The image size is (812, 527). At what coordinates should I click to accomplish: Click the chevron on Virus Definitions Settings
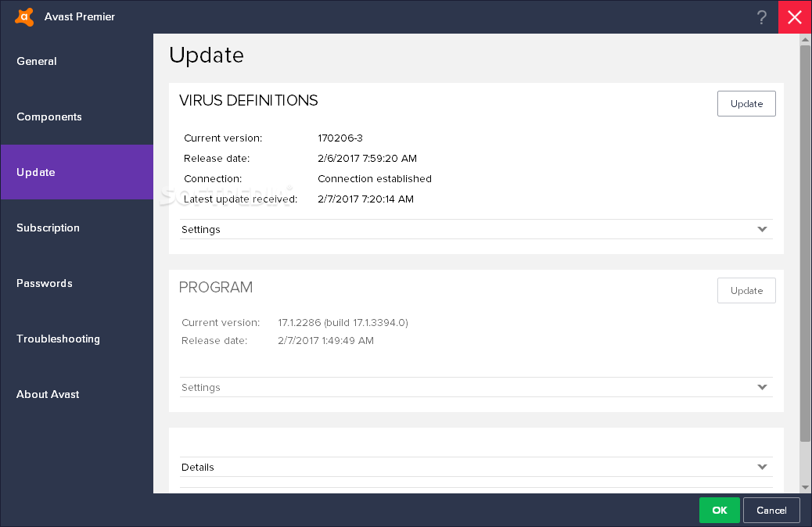click(762, 229)
